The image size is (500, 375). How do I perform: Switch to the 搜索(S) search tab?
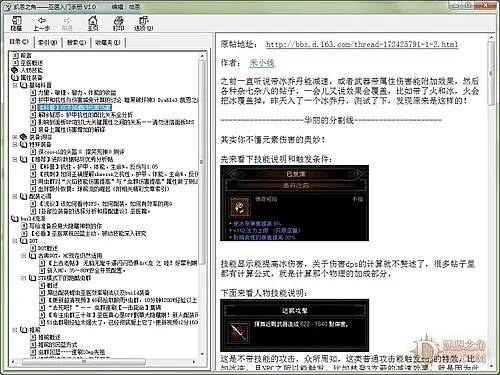76,42
